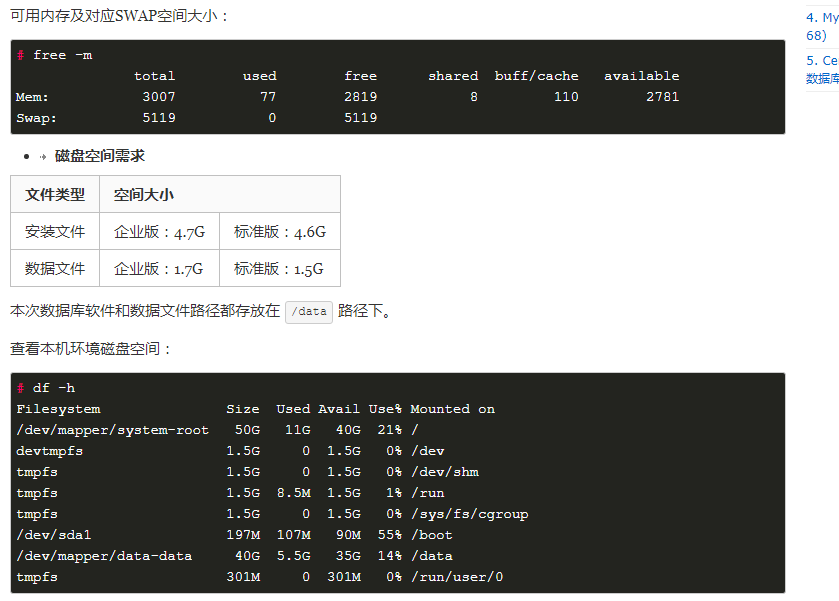Click "/dev/mapper/system-root" filesystem entry

click(112, 430)
